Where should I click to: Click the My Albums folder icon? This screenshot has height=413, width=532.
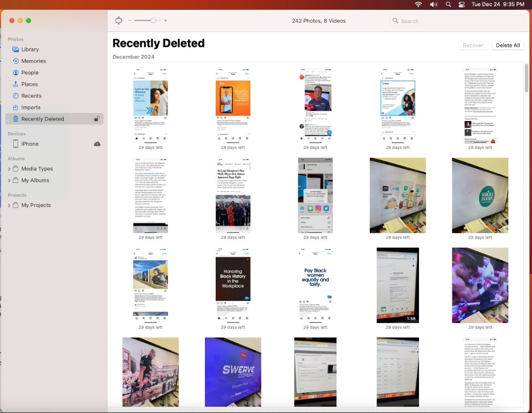coord(15,180)
